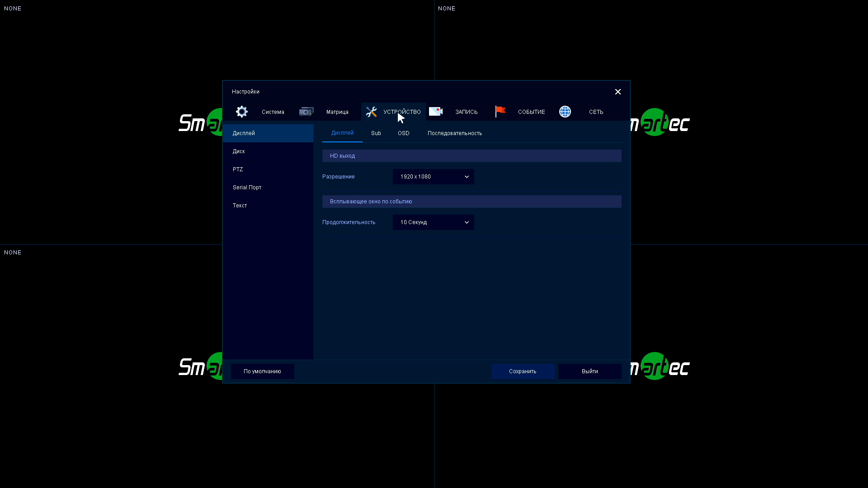868x488 pixels.
Task: Select the Последовательность tab
Action: (x=454, y=133)
